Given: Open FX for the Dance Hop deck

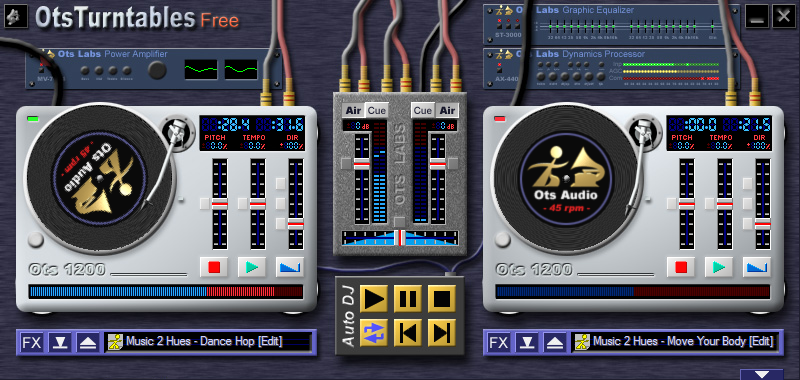Looking at the screenshot, I should [x=32, y=342].
